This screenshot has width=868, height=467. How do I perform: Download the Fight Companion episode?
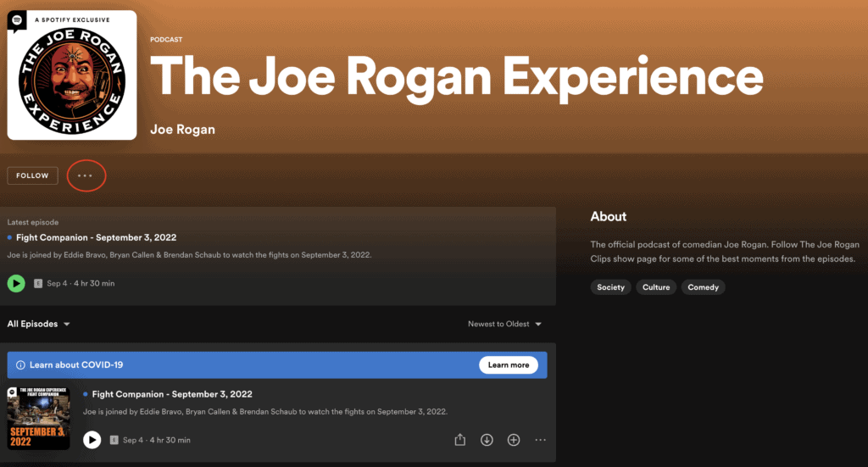[487, 440]
